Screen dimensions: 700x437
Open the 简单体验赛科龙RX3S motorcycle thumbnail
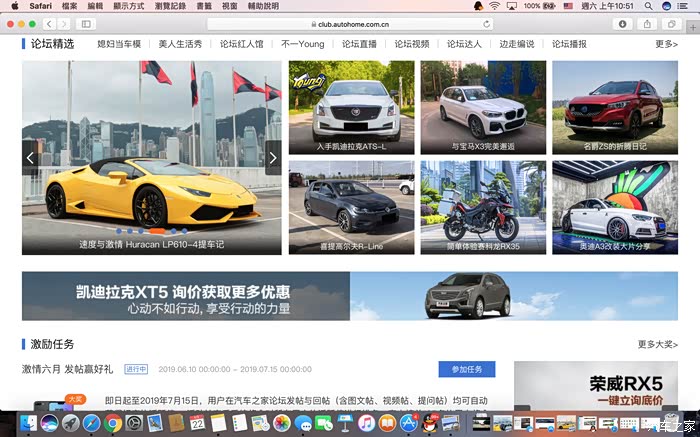(482, 207)
